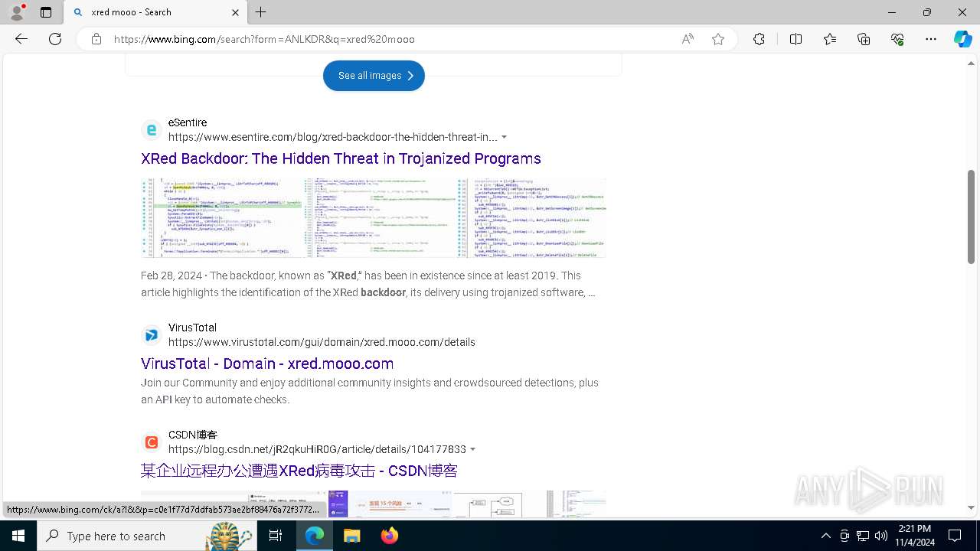
Task: Click CSDN site favicon
Action: [x=152, y=442]
